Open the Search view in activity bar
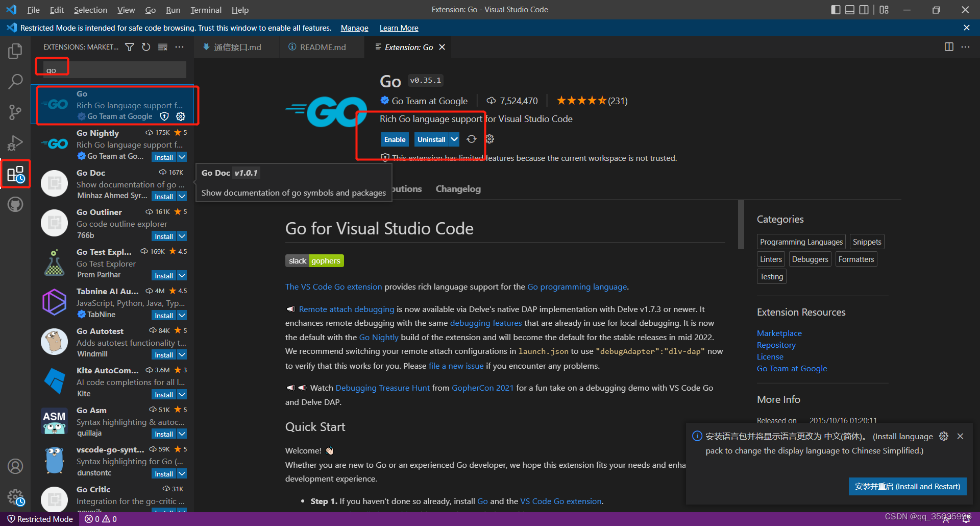980x526 pixels. coord(15,82)
